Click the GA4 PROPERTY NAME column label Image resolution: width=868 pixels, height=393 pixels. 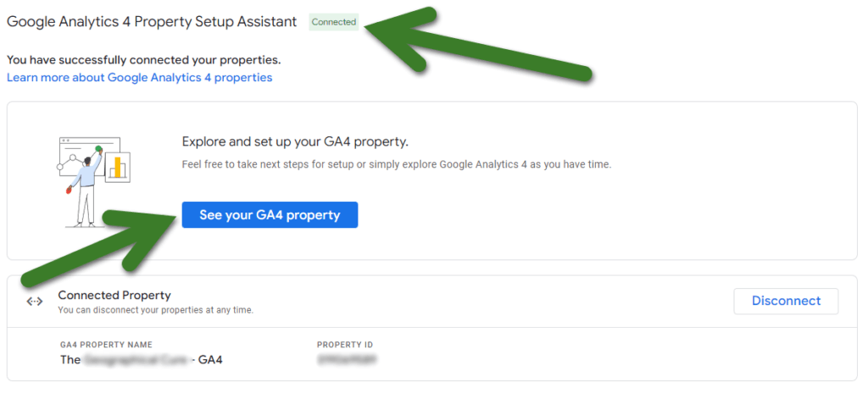click(x=106, y=345)
